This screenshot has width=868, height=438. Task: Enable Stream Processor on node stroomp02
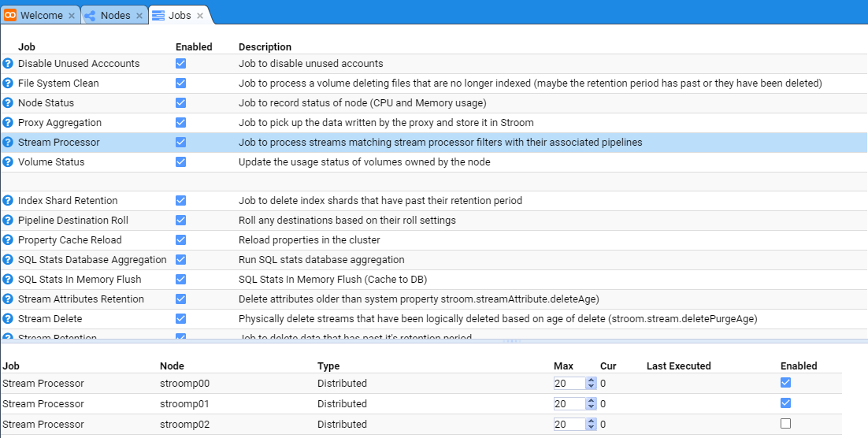tap(785, 424)
